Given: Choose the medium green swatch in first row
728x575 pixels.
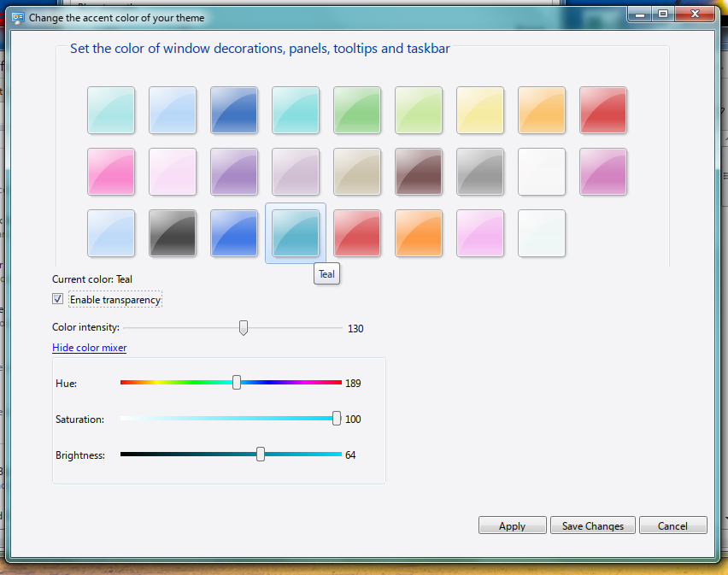Looking at the screenshot, I should 357,110.
